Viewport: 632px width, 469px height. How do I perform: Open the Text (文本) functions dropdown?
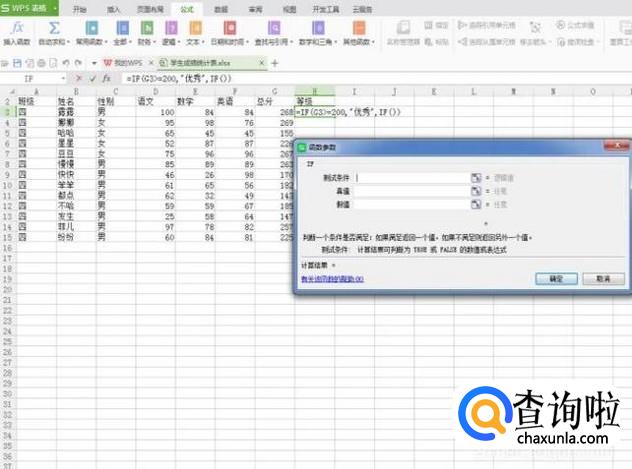click(x=195, y=33)
